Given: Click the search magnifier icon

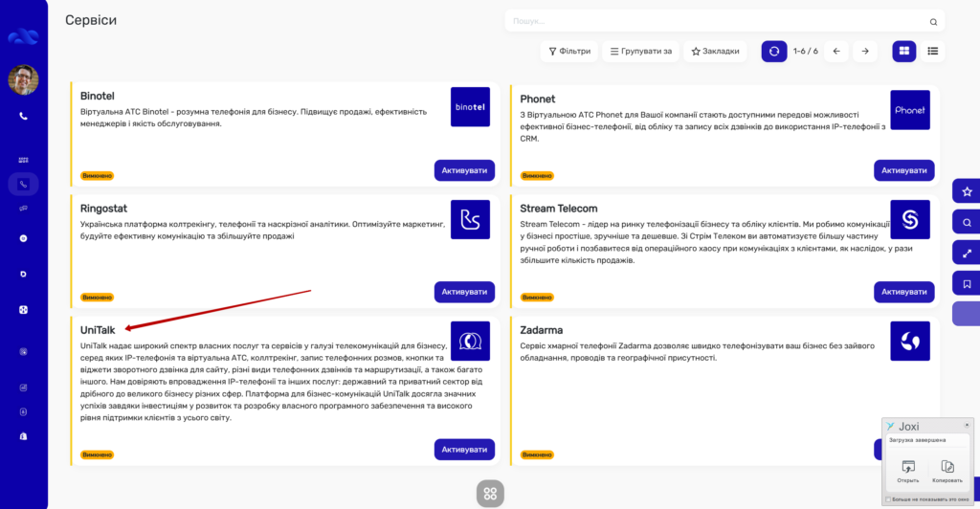Looking at the screenshot, I should [x=933, y=21].
